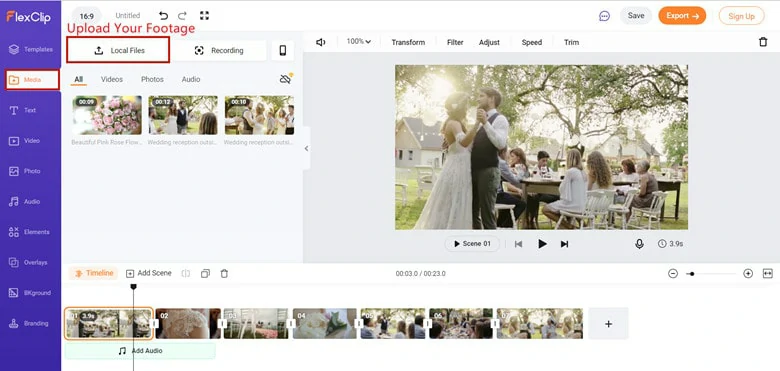Click the redo arrow
Screen dimensions: 780x371
(x=183, y=16)
